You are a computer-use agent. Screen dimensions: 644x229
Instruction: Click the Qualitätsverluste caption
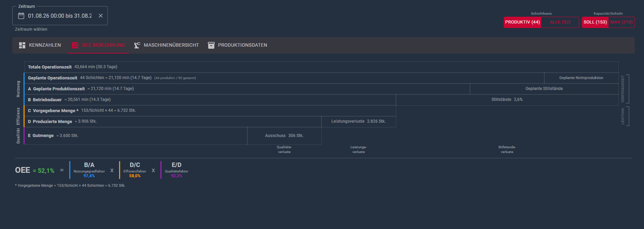point(284,150)
